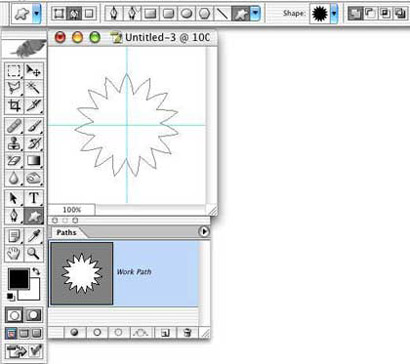Screen dimensions: 410x364
Task: Choose Standard Screen mode
Action: coord(11,333)
